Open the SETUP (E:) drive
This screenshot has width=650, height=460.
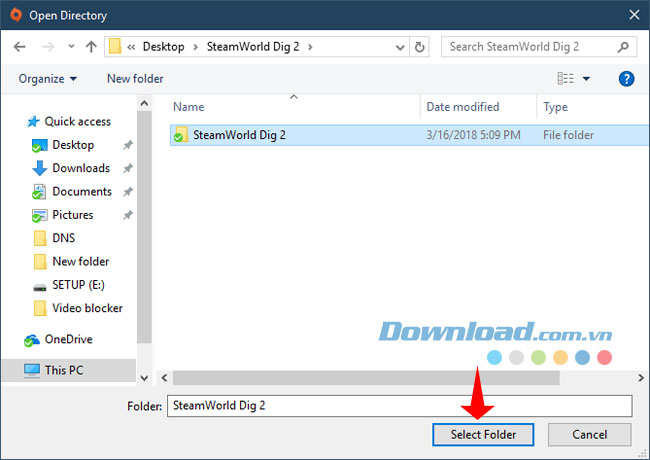[78, 285]
